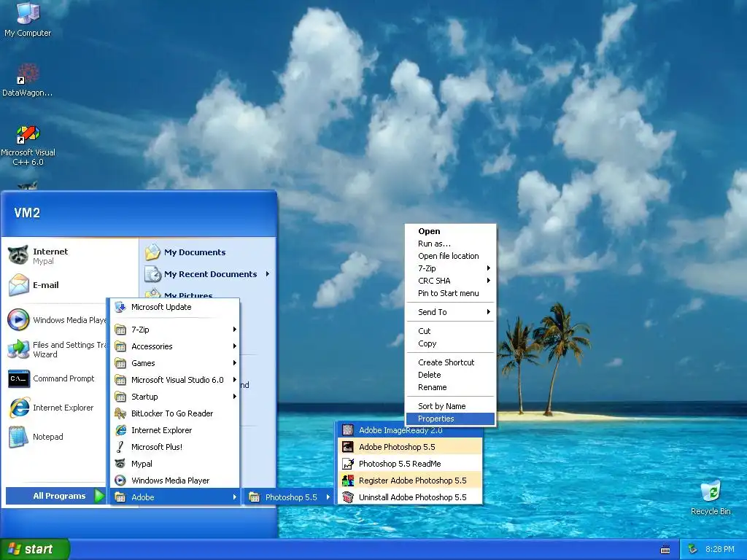The height and width of the screenshot is (560, 747).
Task: Click Register Adobe Photoshop 5.5 icon
Action: pyautogui.click(x=348, y=480)
